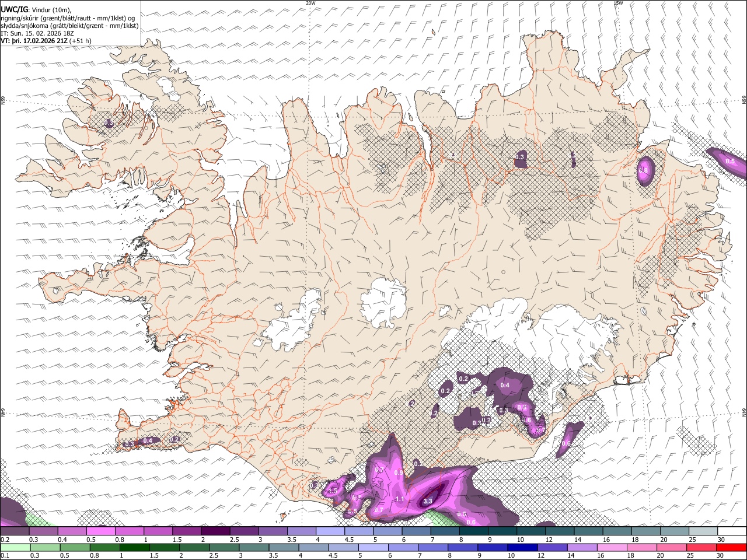
Task: Click the '18' label under upper scale
Action: point(636,540)
